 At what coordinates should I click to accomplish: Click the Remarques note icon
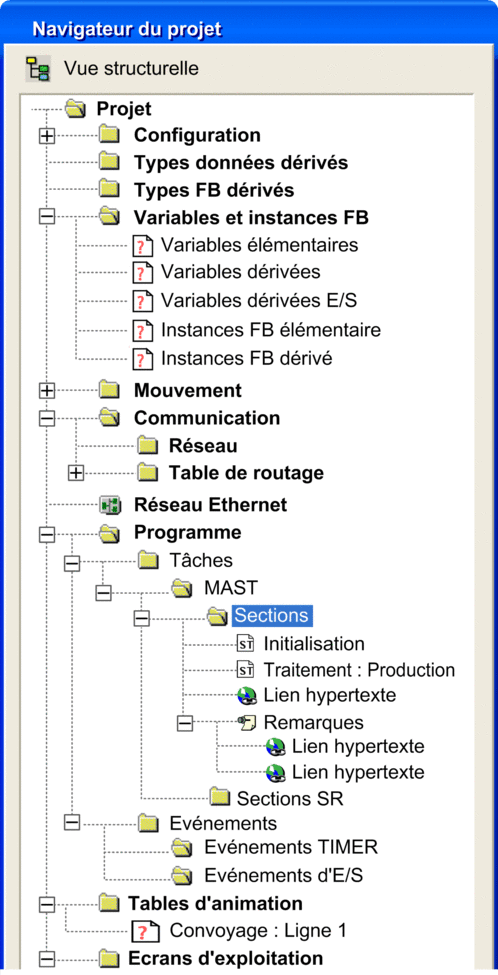coord(246,723)
